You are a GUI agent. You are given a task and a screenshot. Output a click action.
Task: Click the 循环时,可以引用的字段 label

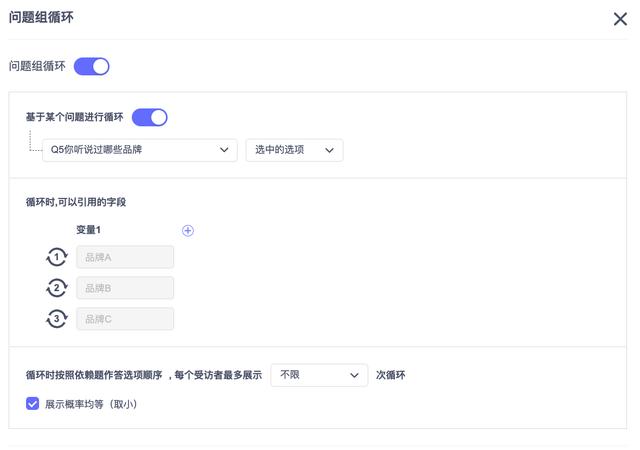[x=76, y=202]
